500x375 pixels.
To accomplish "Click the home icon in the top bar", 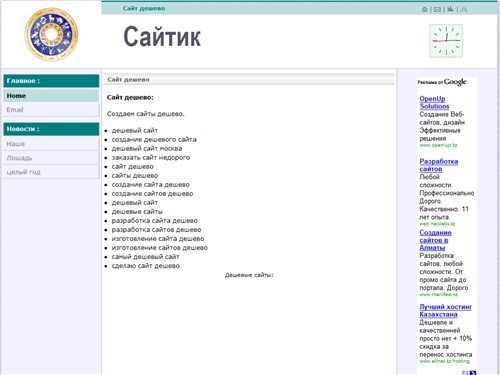I will (425, 9).
